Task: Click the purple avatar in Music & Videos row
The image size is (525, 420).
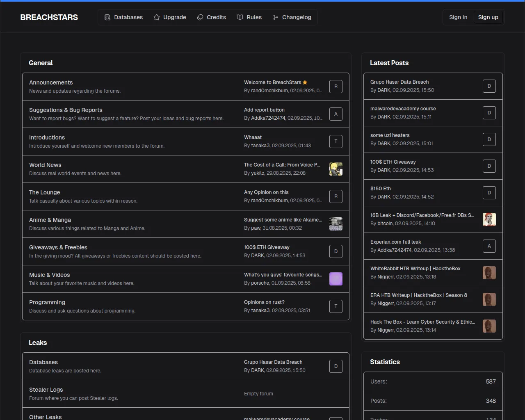Action: pyautogui.click(x=336, y=279)
